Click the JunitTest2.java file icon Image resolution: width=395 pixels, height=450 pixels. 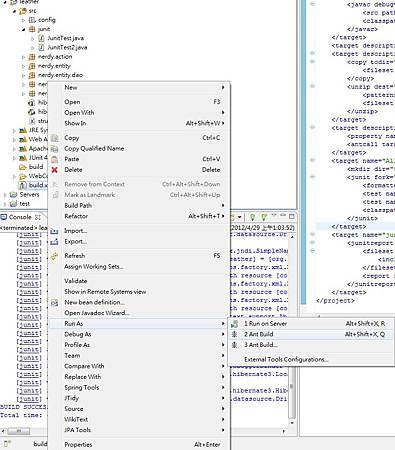tap(41, 48)
